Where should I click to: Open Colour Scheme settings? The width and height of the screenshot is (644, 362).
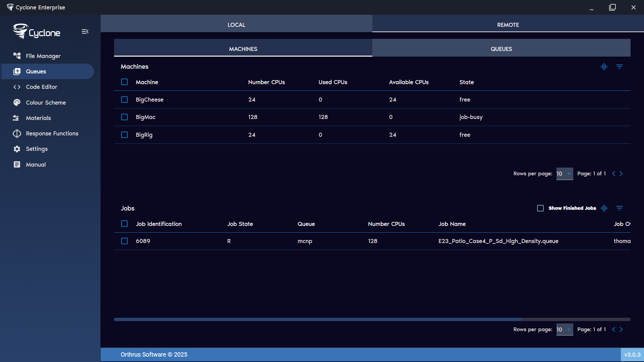(46, 103)
